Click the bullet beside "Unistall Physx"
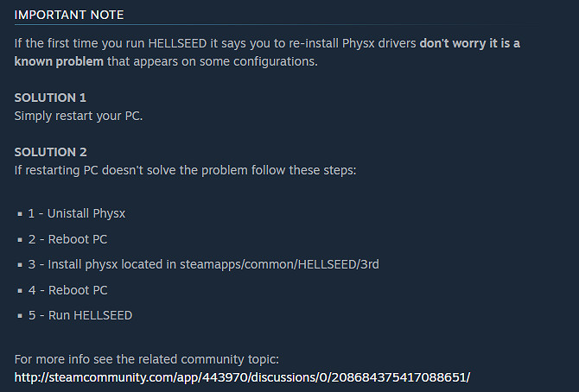Screen dimensions: 579x392 pyautogui.click(x=19, y=213)
